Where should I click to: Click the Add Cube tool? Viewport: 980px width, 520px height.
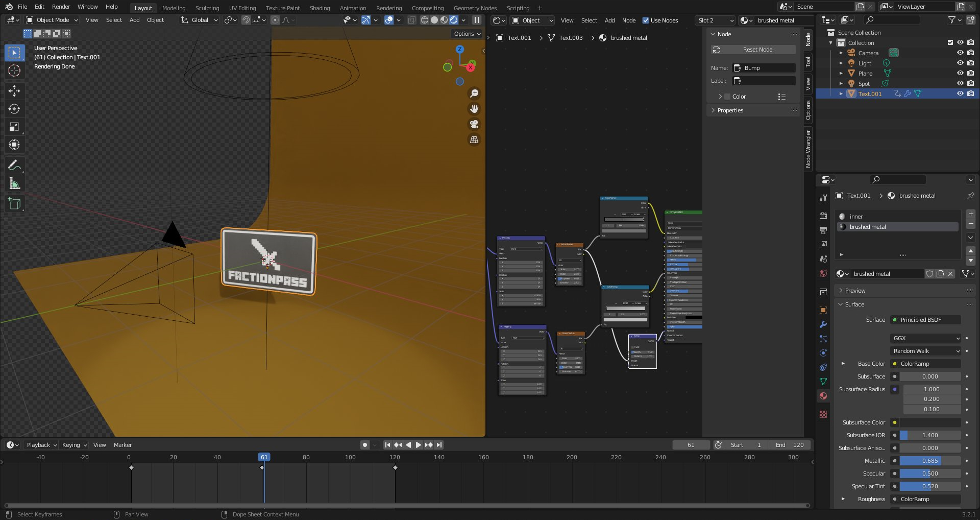[14, 203]
